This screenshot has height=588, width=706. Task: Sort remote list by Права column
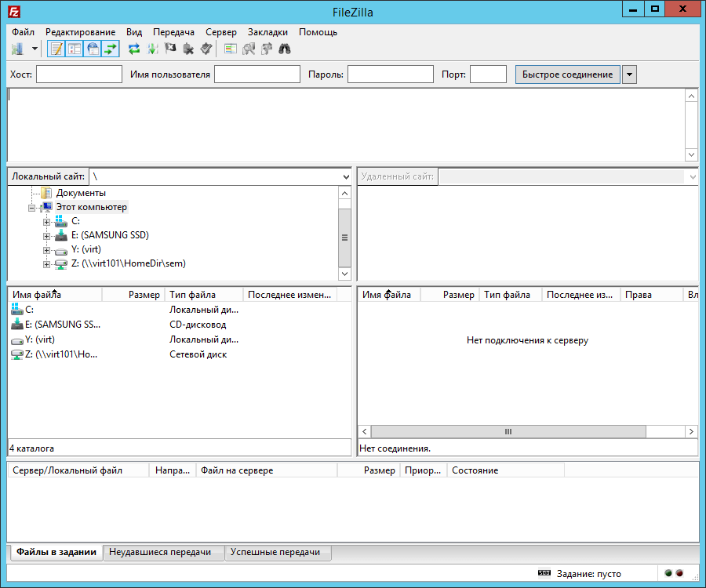coord(652,295)
